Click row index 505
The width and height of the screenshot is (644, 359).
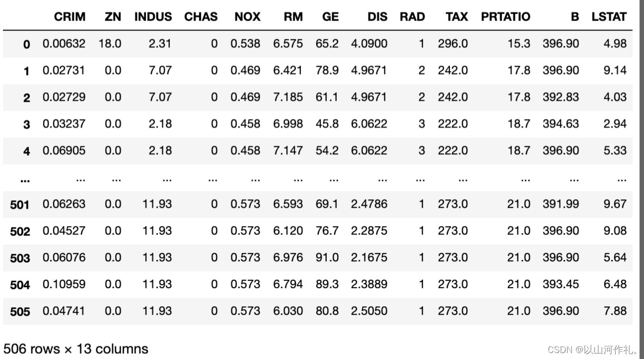20,311
